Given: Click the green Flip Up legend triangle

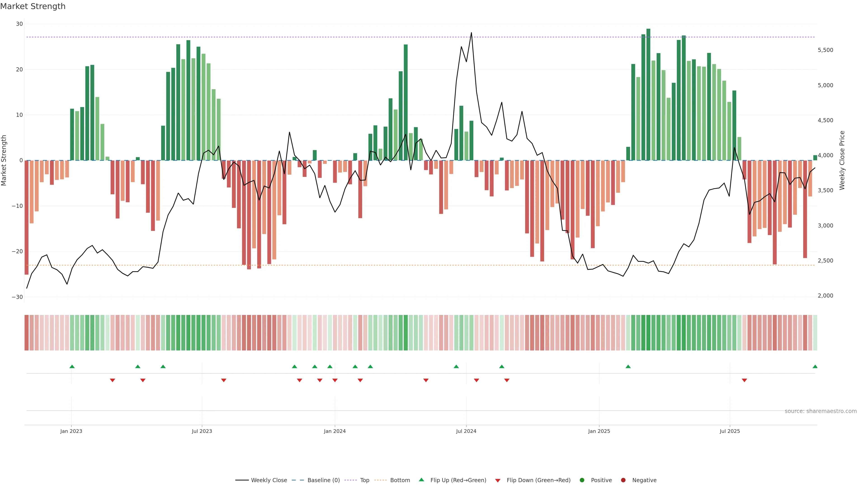Looking at the screenshot, I should [421, 480].
